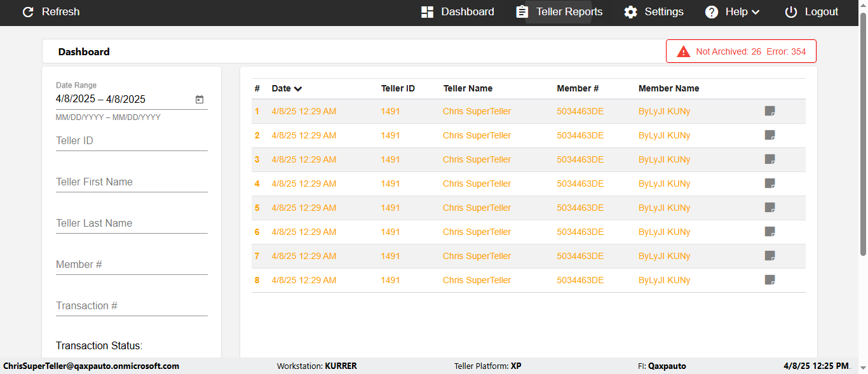Open the date range calendar picker
The width and height of the screenshot is (868, 374).
click(200, 99)
